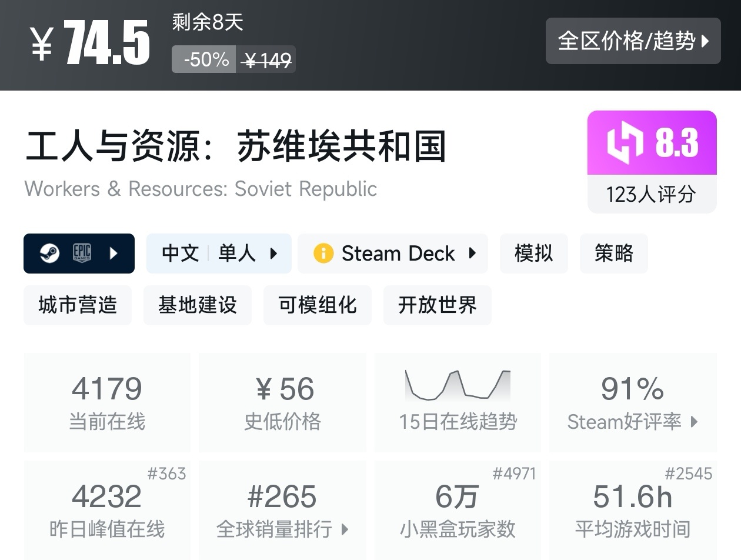
Task: Open the 8.3 Heybox score badge
Action: click(x=652, y=143)
